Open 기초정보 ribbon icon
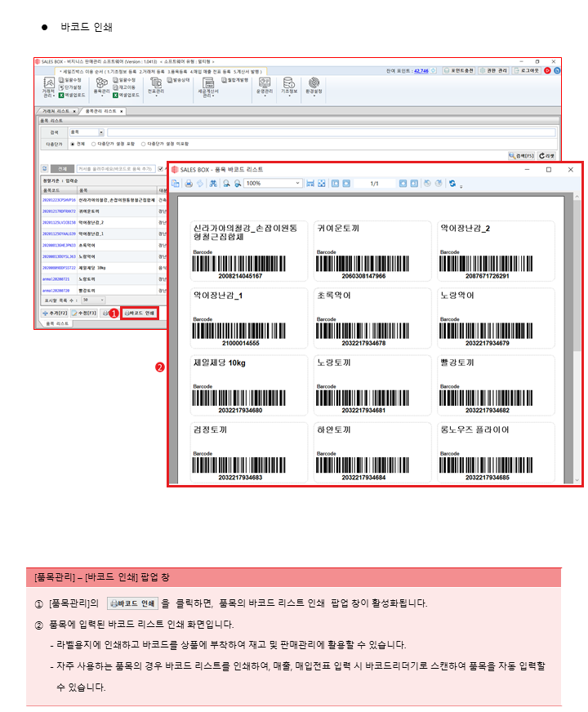The width and height of the screenshot is (588, 712). pyautogui.click(x=289, y=86)
